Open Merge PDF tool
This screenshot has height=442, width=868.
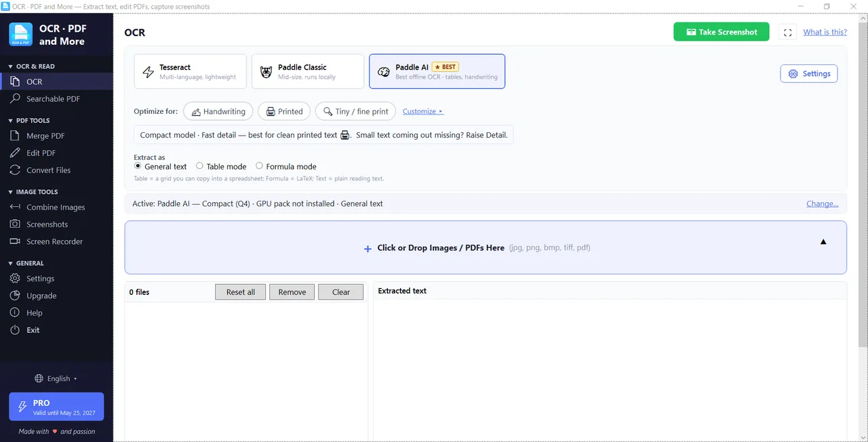[56, 136]
